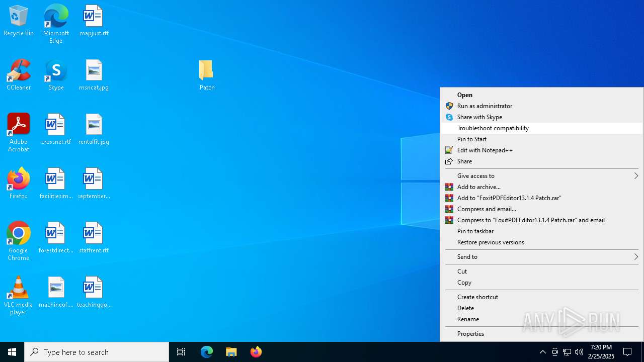Choose Compress and email...

click(x=542, y=209)
